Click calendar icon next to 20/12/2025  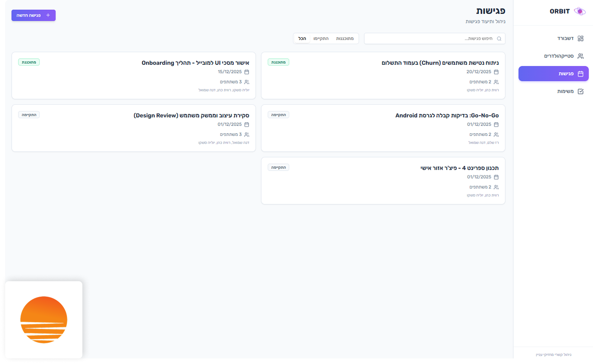(496, 72)
